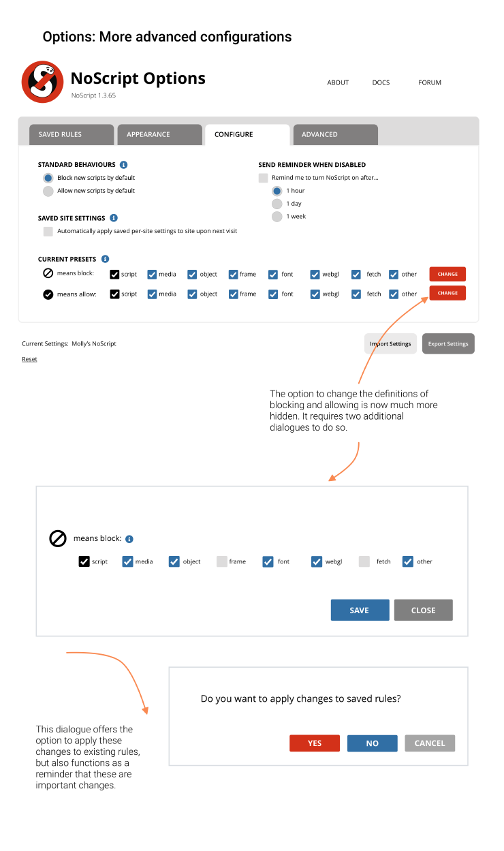Click info icon beside Standard Behaviours

coord(123,165)
